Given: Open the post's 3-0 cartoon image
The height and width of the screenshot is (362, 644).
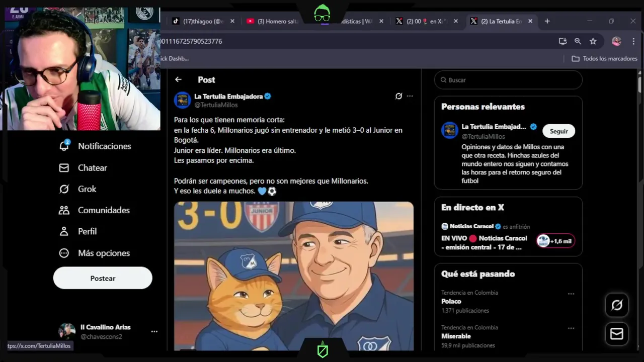Looking at the screenshot, I should pyautogui.click(x=294, y=276).
